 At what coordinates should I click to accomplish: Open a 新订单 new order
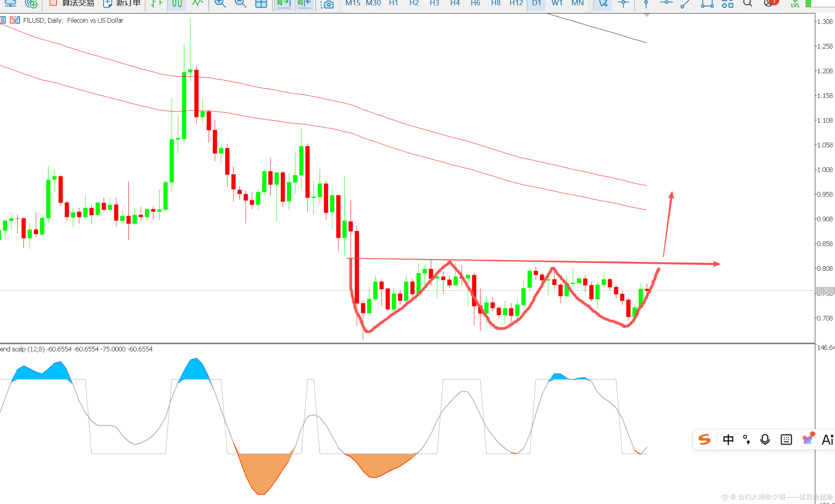(x=122, y=3)
